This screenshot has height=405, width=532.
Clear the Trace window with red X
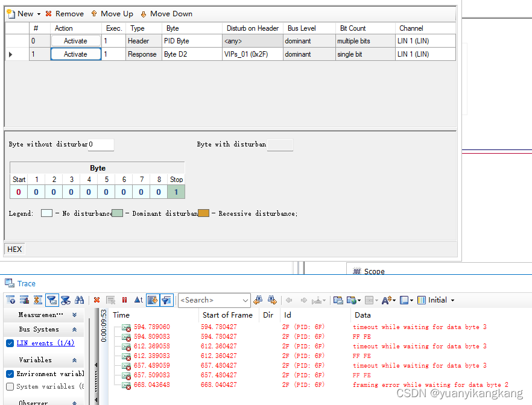[x=95, y=300]
